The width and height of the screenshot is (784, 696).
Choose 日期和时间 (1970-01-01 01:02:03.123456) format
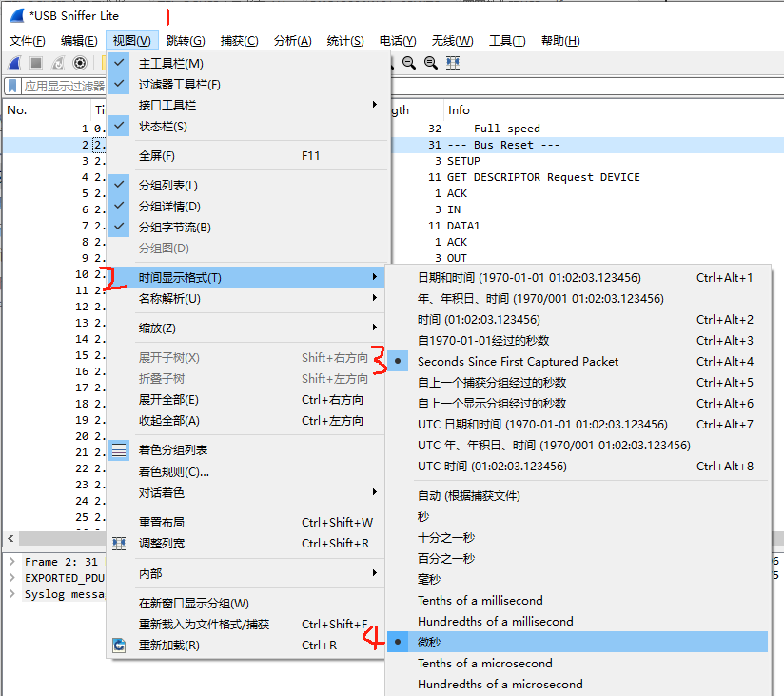coord(578,278)
